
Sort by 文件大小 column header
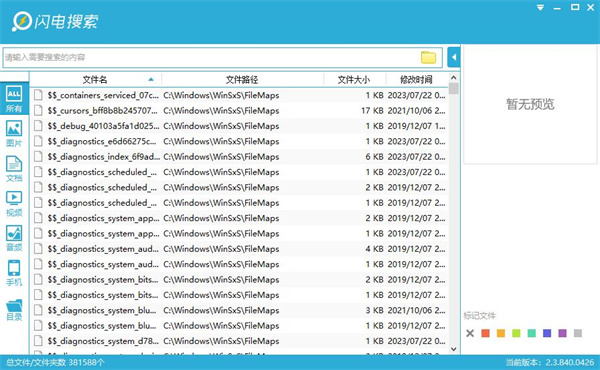click(354, 80)
